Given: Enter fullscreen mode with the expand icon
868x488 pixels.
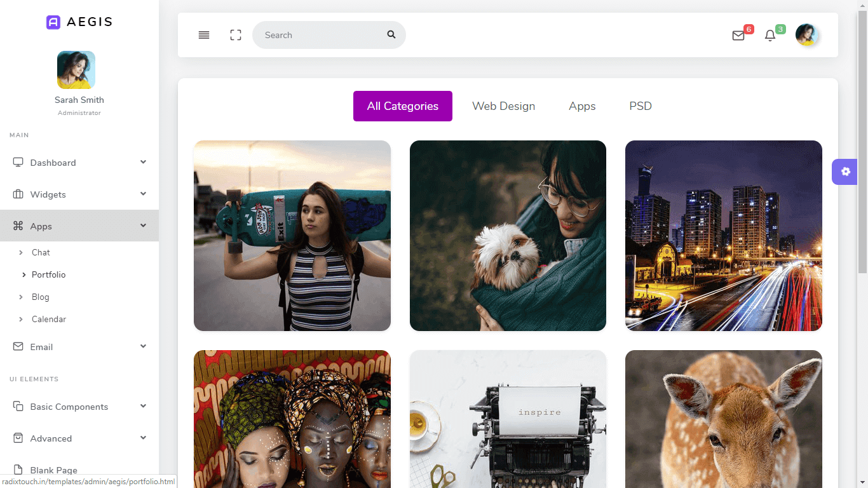Looking at the screenshot, I should pyautogui.click(x=236, y=35).
